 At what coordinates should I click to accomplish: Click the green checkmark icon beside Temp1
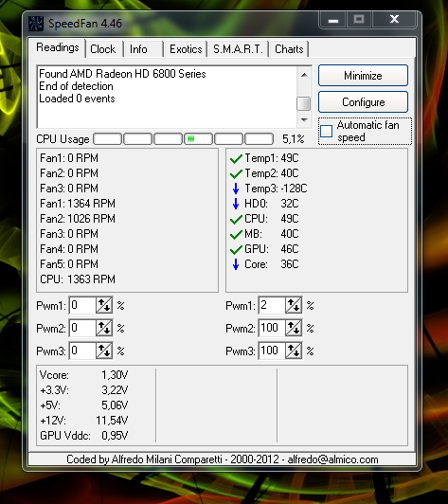[236, 158]
